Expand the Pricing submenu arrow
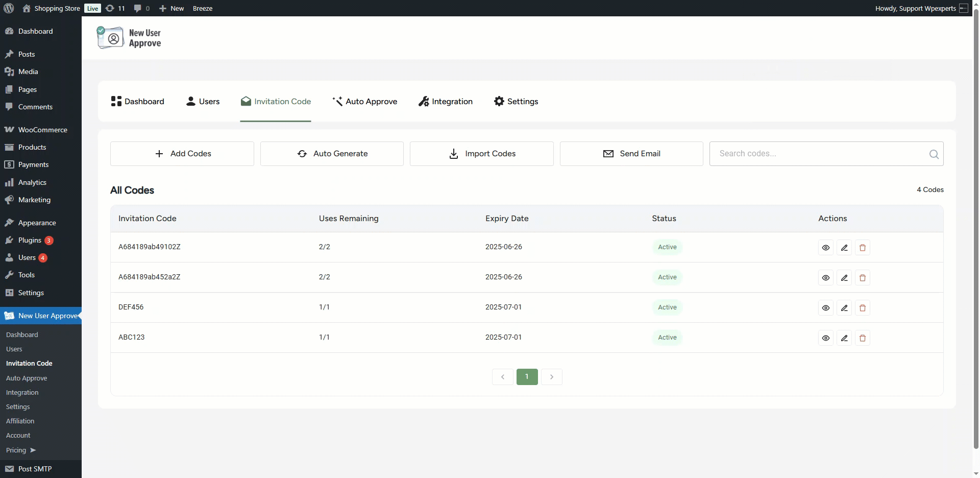Image resolution: width=980 pixels, height=478 pixels. (33, 450)
